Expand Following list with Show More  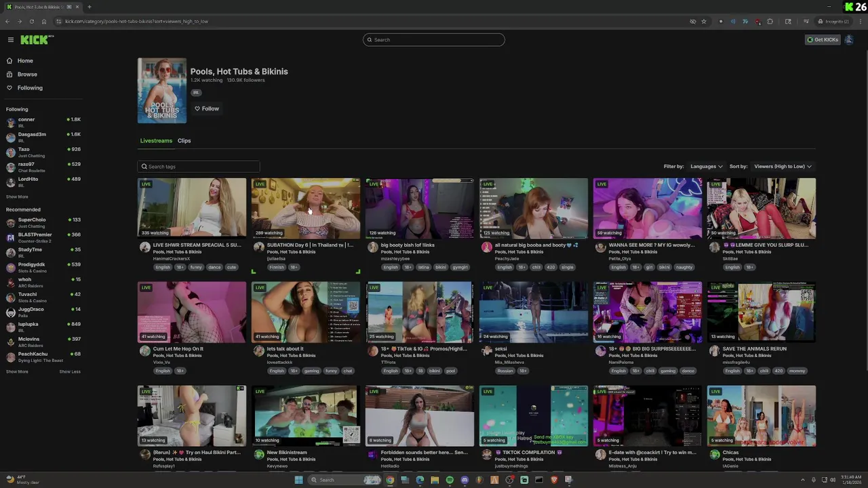point(17,197)
